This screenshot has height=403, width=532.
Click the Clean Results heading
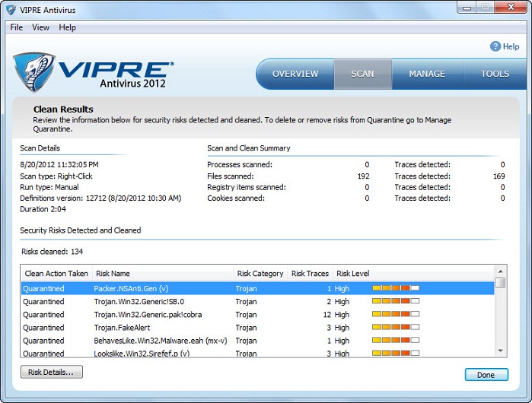tap(63, 109)
